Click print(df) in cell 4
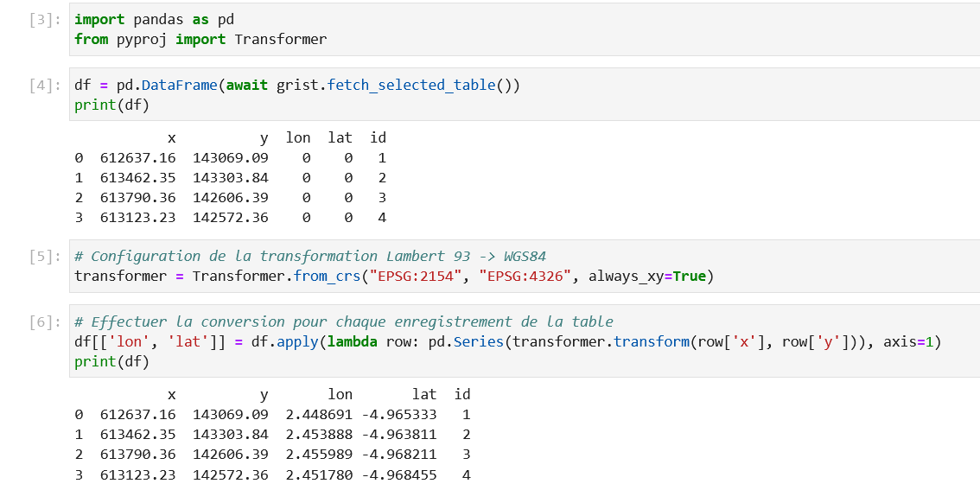The width and height of the screenshot is (980, 490). coord(111,105)
